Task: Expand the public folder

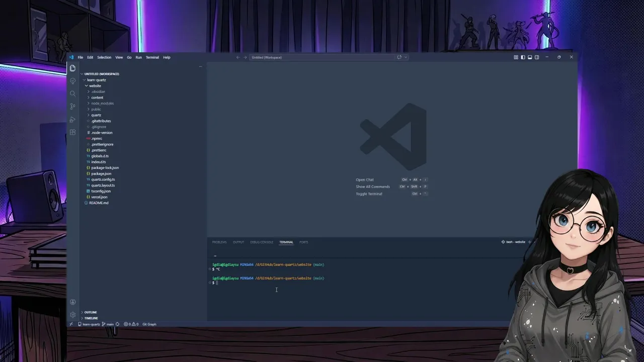Action: click(96, 109)
